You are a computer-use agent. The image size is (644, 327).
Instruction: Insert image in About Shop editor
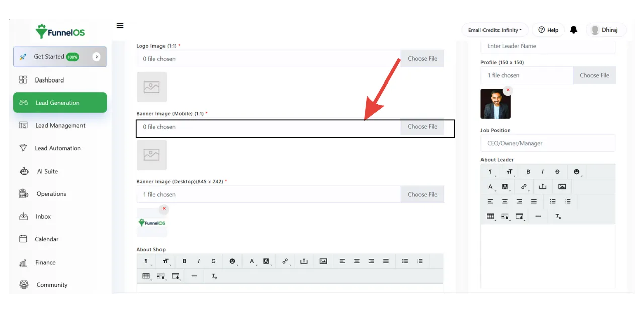click(323, 261)
